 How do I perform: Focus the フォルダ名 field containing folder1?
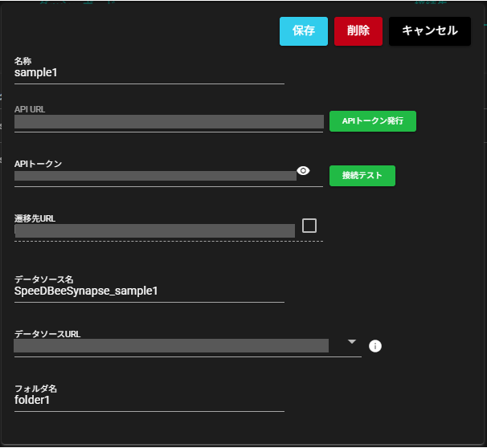pos(149,400)
